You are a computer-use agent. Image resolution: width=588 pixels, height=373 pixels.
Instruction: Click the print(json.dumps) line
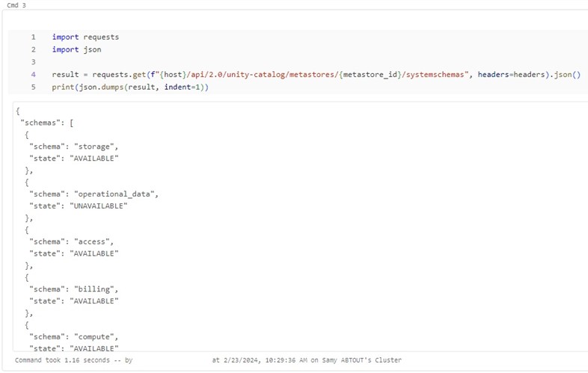click(130, 87)
